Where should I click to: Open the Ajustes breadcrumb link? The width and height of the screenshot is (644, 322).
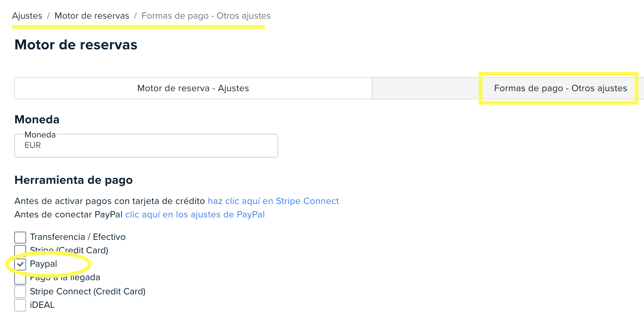coord(27,16)
